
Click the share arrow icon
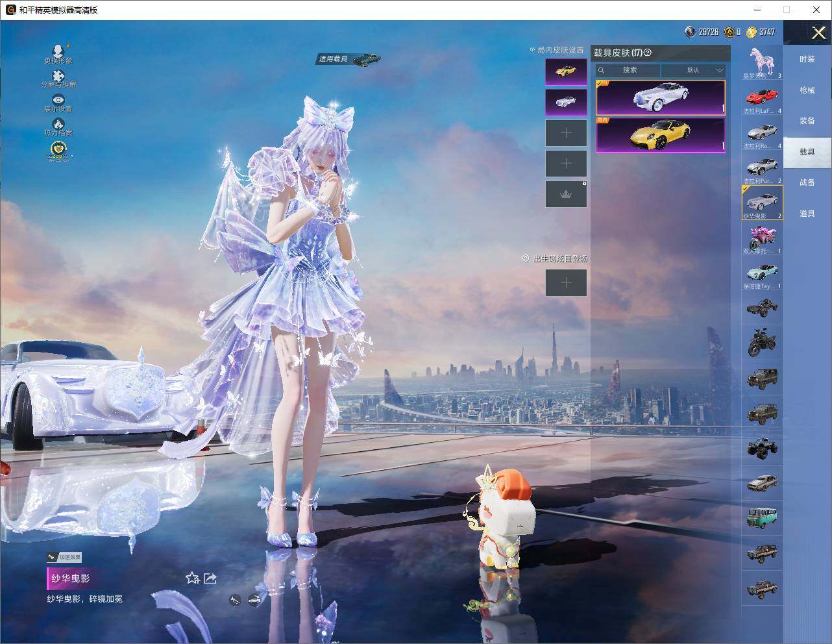tap(210, 578)
